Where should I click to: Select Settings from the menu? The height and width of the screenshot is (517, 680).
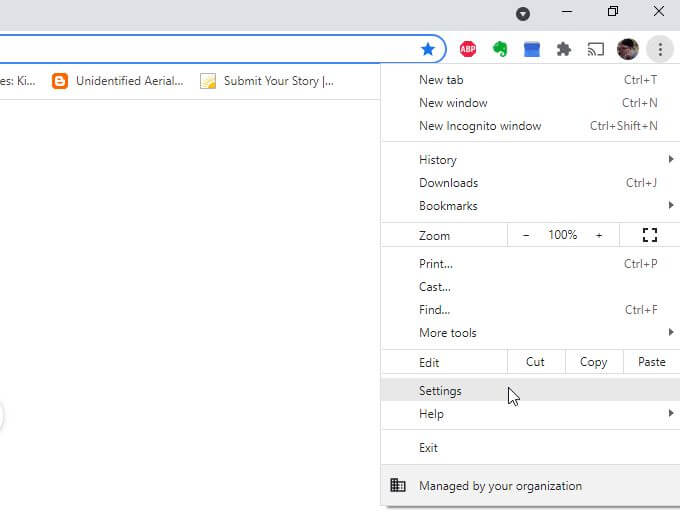click(441, 391)
